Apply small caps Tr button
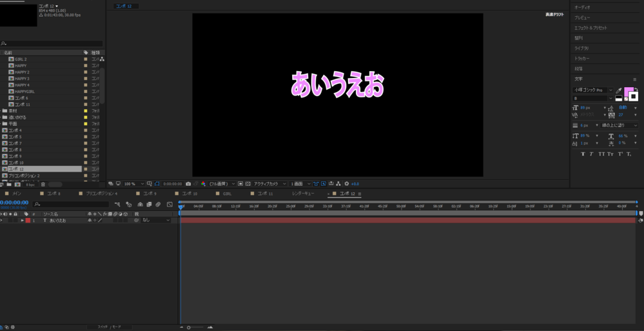This screenshot has height=331, width=644. click(x=610, y=154)
